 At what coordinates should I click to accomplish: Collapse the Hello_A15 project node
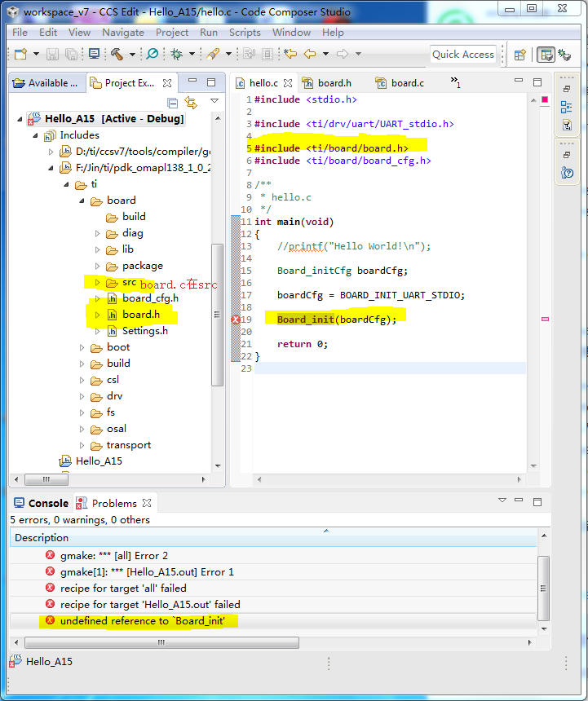[x=20, y=119]
